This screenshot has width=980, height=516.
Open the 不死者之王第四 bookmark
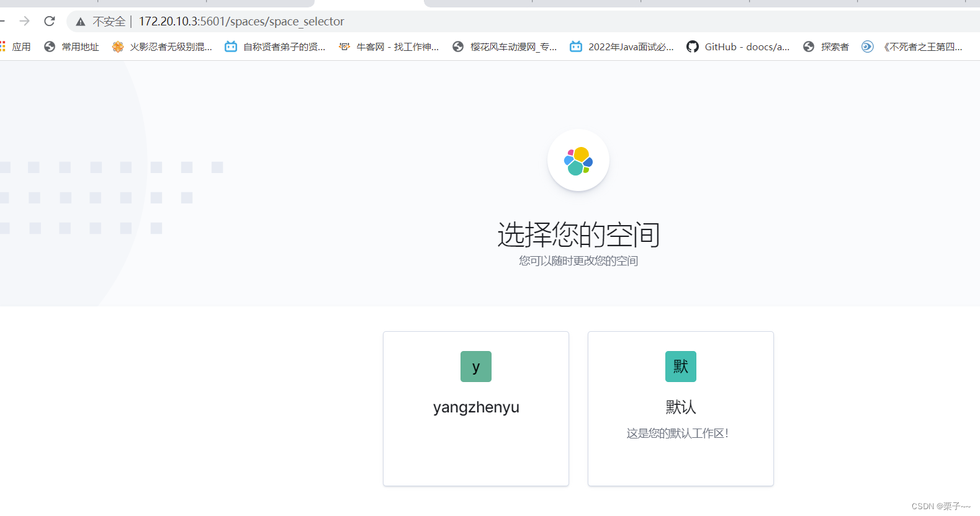(912, 47)
